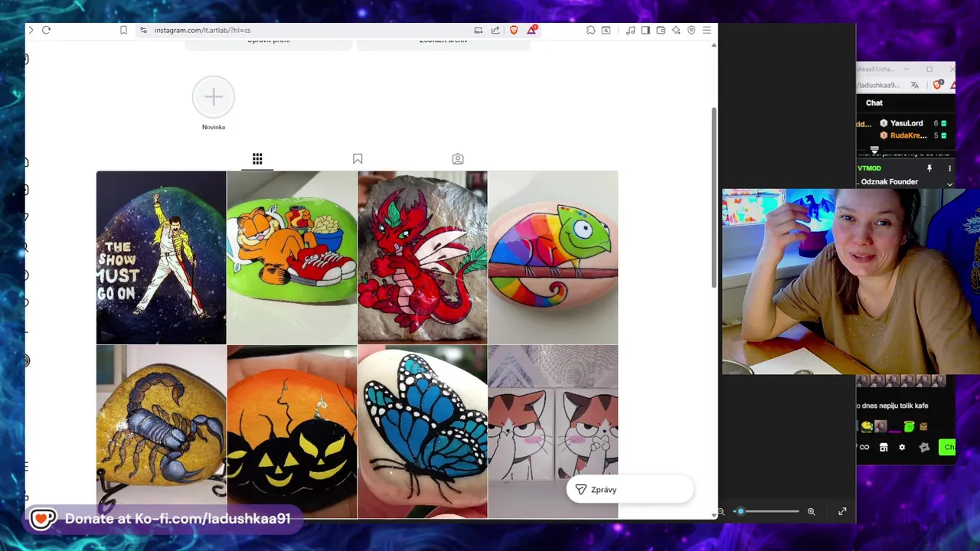Image resolution: width=980 pixels, height=551 pixels.
Task: Open the rainbow chameleon rock post
Action: pos(553,257)
